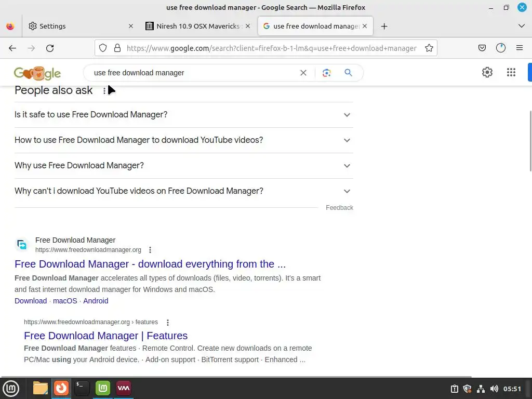
Task: Open the network connections tray icon
Action: click(481, 389)
